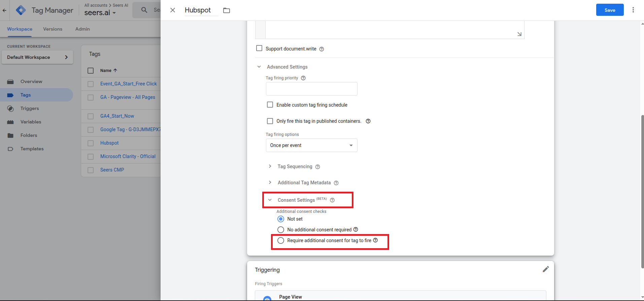Open Triggers in the left sidebar
This screenshot has height=301, width=644.
tap(30, 108)
